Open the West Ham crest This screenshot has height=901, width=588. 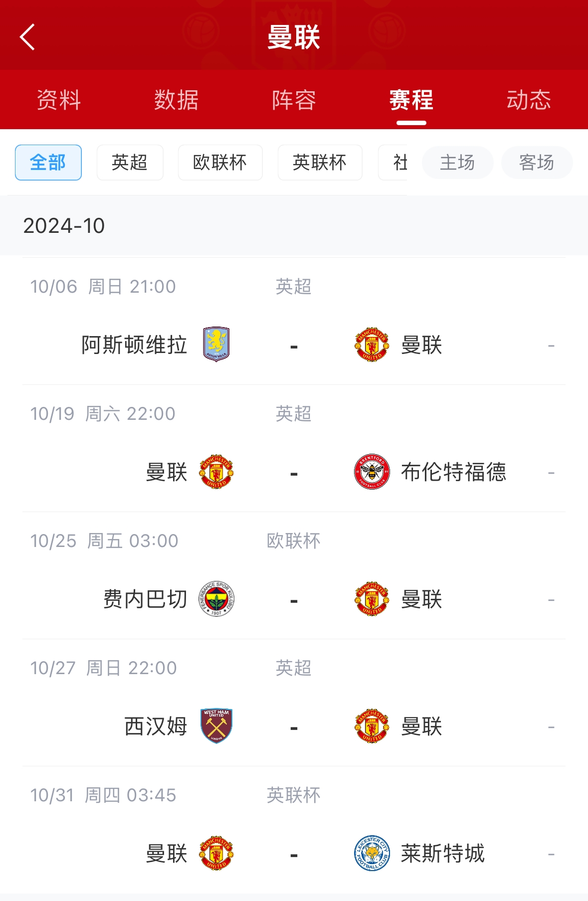tap(216, 726)
